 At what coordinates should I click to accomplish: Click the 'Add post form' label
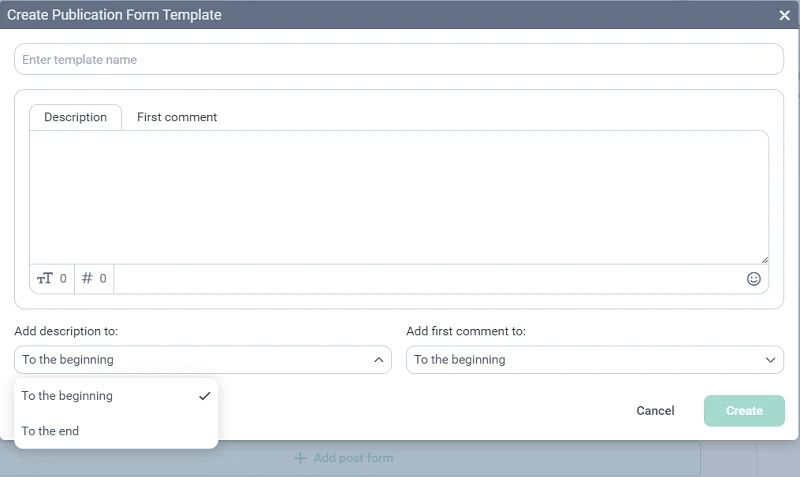coord(353,458)
